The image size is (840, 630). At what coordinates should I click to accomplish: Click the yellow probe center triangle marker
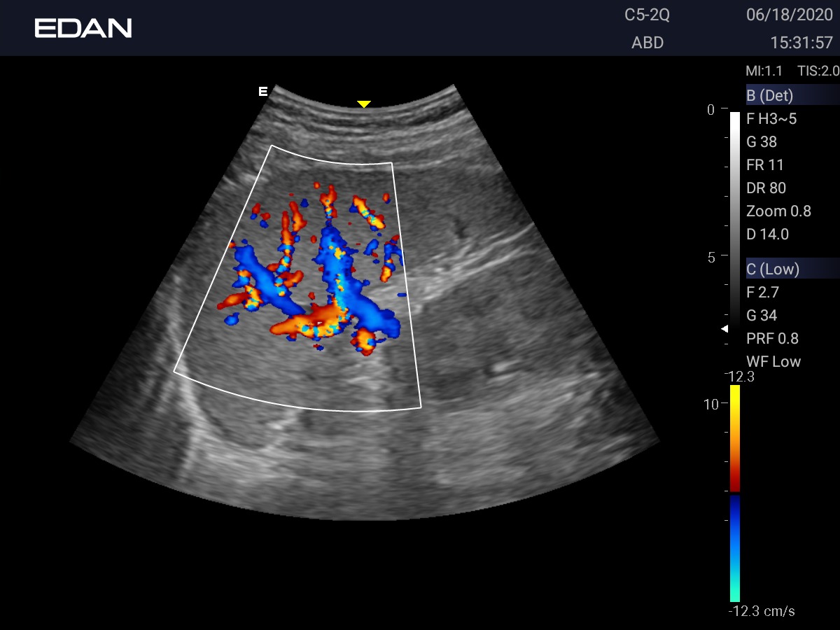point(363,104)
